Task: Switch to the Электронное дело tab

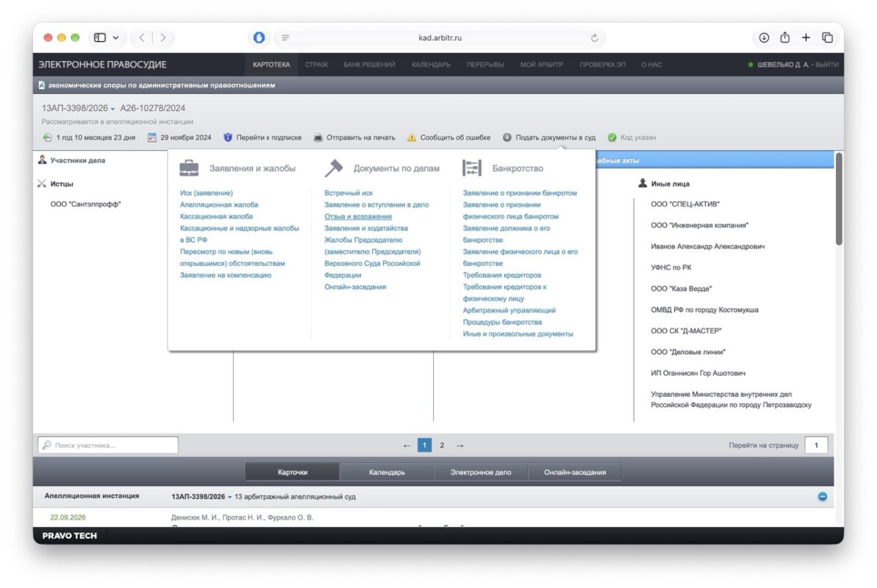Action: [x=481, y=472]
